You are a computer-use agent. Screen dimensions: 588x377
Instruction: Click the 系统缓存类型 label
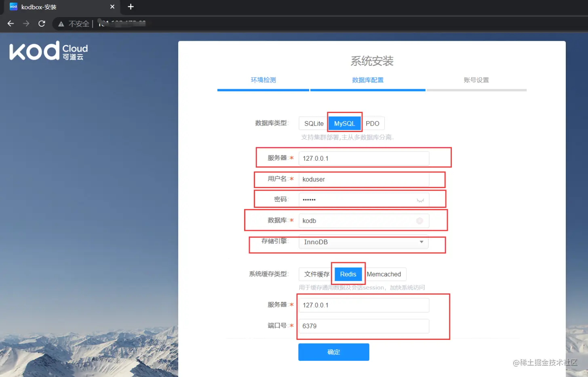[268, 274]
